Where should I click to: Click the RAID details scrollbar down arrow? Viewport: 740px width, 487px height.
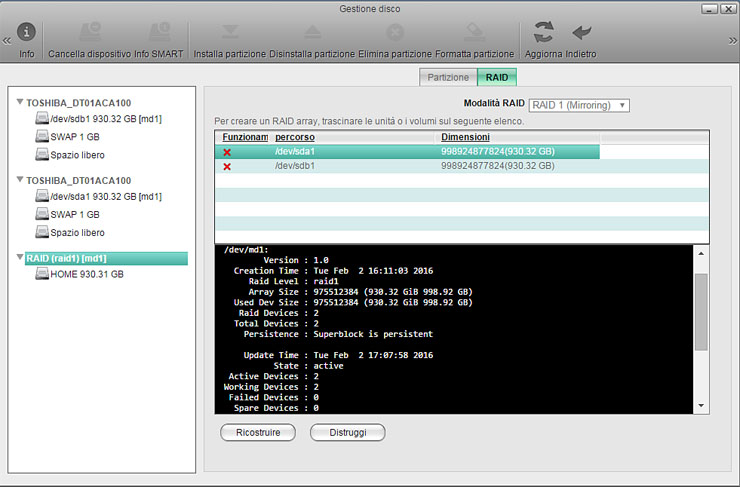pos(701,406)
